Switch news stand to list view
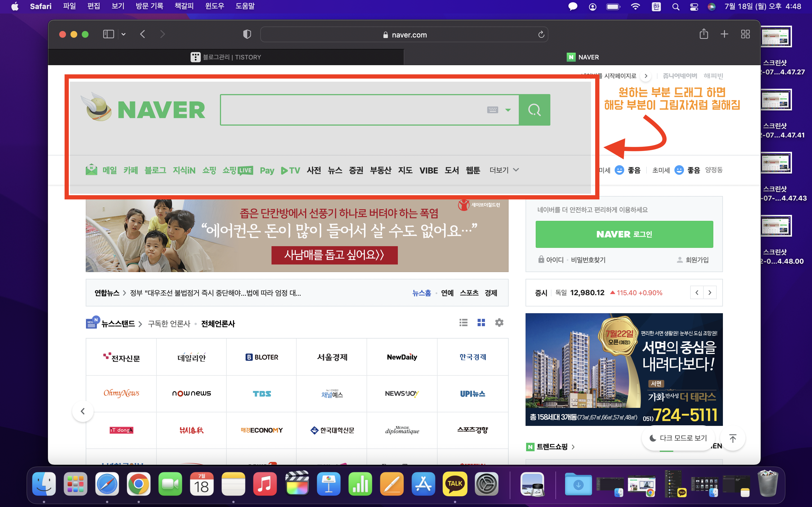Screen dimensions: 812x507 tap(464, 323)
